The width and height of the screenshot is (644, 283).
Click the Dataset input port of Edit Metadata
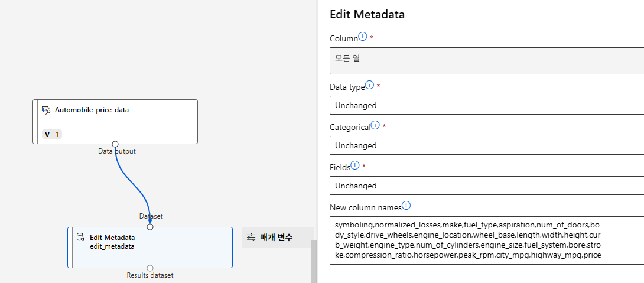click(150, 226)
